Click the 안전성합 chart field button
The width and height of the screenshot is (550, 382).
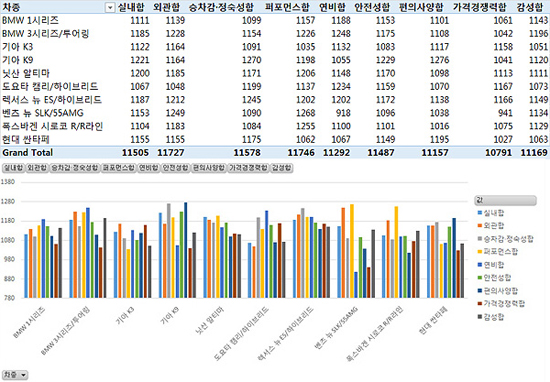pyautogui.click(x=175, y=168)
